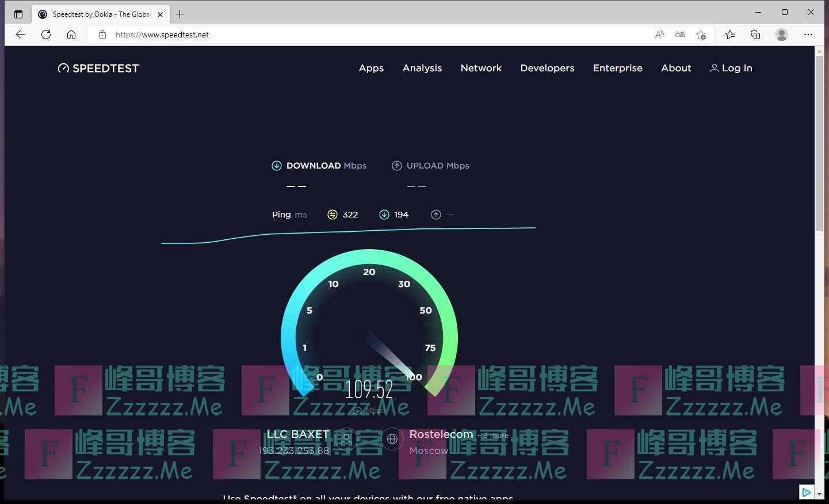
Task: Click the globe server icon near Rostelecom
Action: [x=392, y=439]
